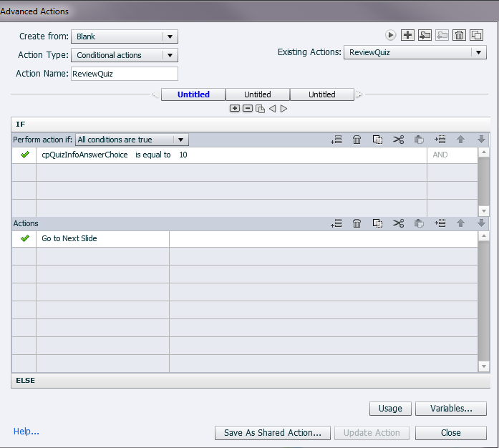499x448 pixels.
Task: Open the Existing Actions dropdown
Action: tap(415, 52)
